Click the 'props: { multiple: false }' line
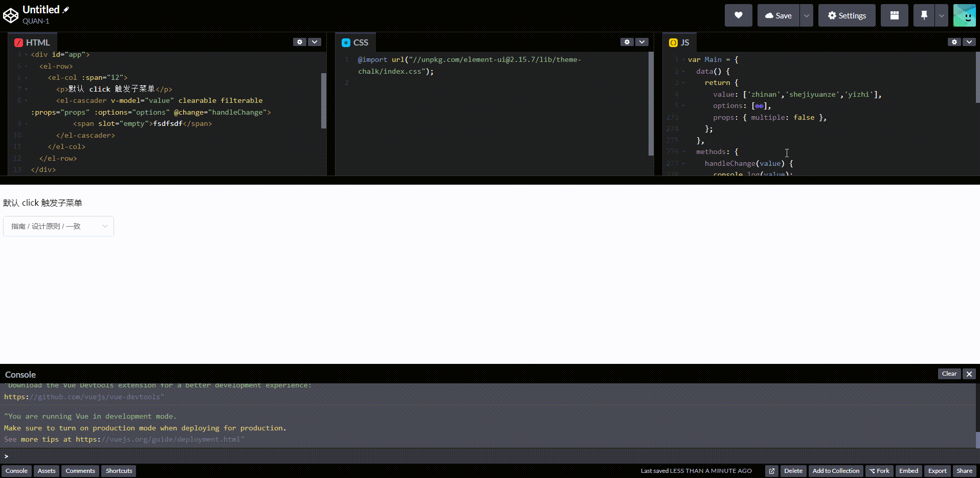The height and width of the screenshot is (478, 980). (x=770, y=118)
